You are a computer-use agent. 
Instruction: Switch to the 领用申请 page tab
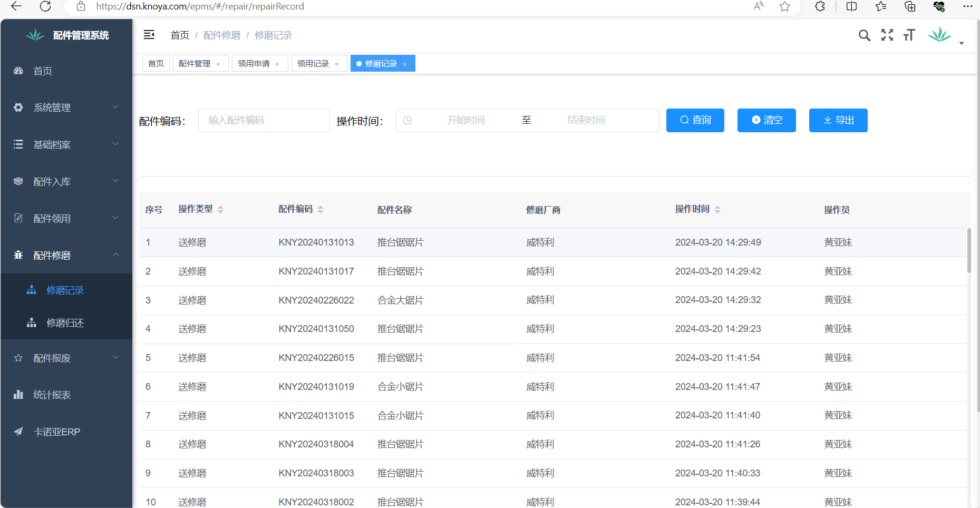coord(254,63)
